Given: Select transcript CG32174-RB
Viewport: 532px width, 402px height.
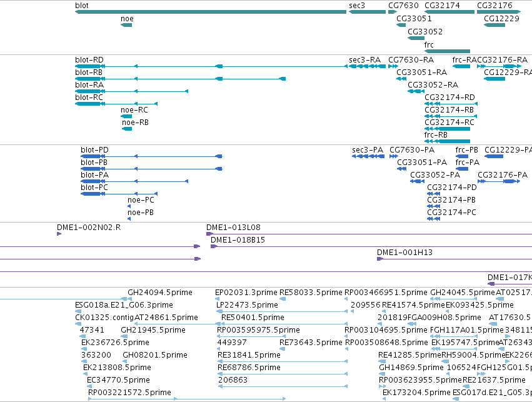Looking at the screenshot, I should tap(451, 116).
